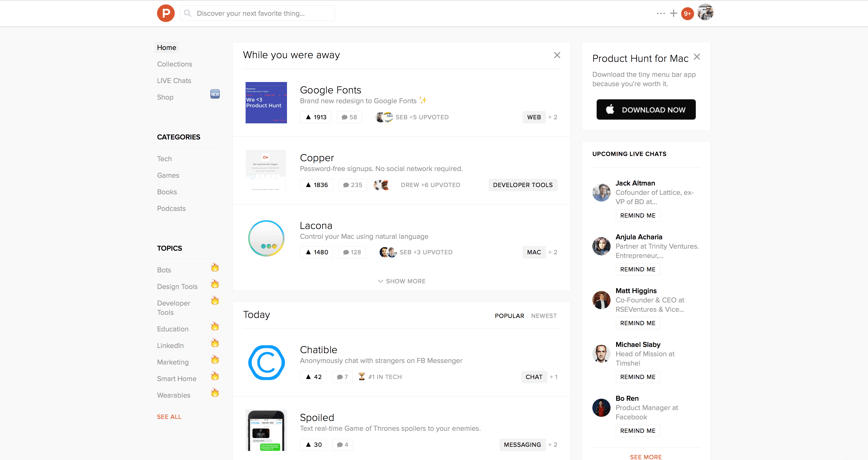Screen dimensions: 868x460
Task: Click the search magnifier icon
Action: click(x=188, y=13)
